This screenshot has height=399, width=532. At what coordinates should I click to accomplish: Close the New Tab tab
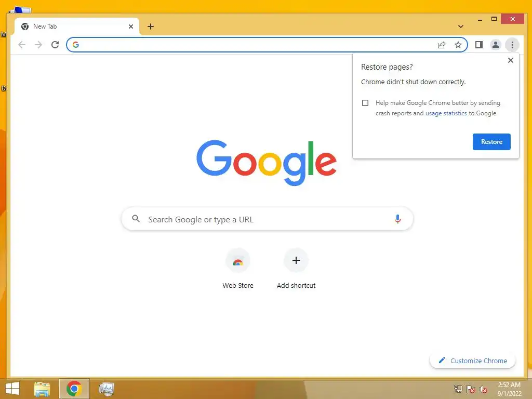[x=131, y=26]
